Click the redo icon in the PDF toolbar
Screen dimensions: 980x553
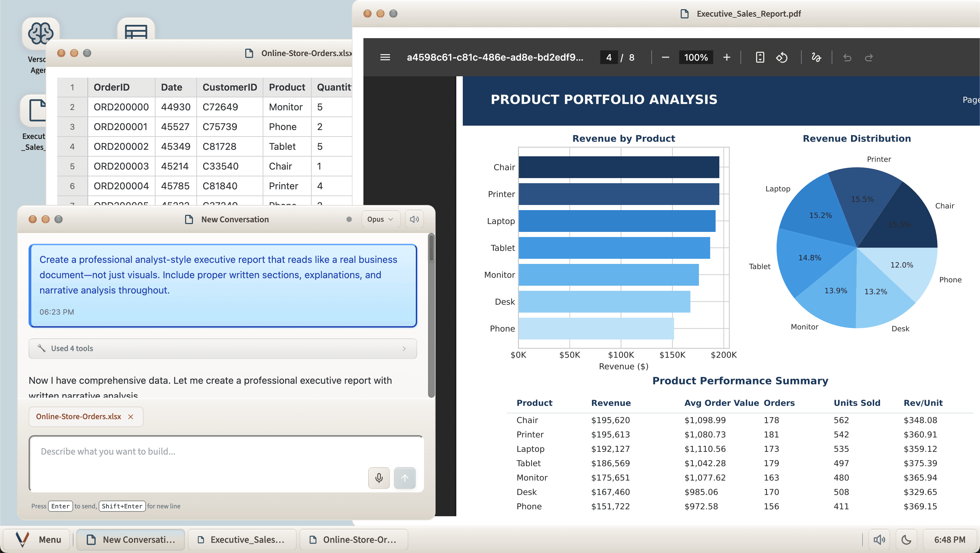tap(869, 58)
